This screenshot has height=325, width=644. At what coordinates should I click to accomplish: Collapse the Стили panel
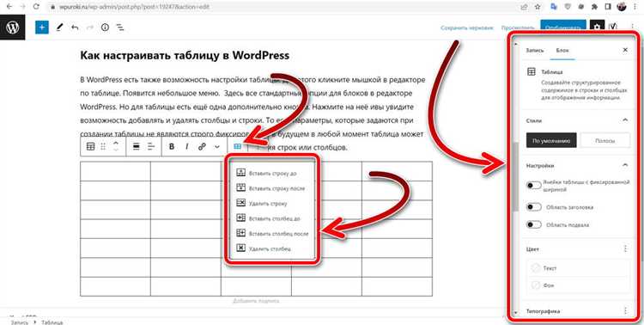tap(625, 120)
